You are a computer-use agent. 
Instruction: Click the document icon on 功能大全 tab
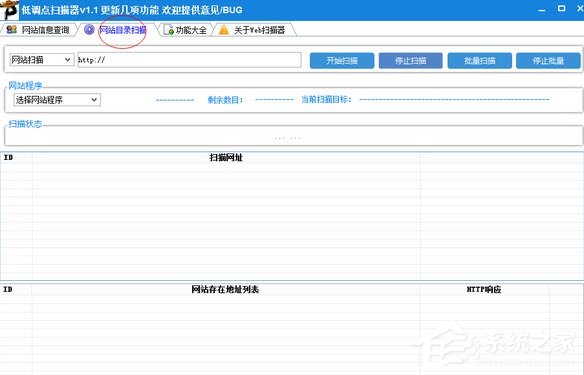(x=169, y=30)
